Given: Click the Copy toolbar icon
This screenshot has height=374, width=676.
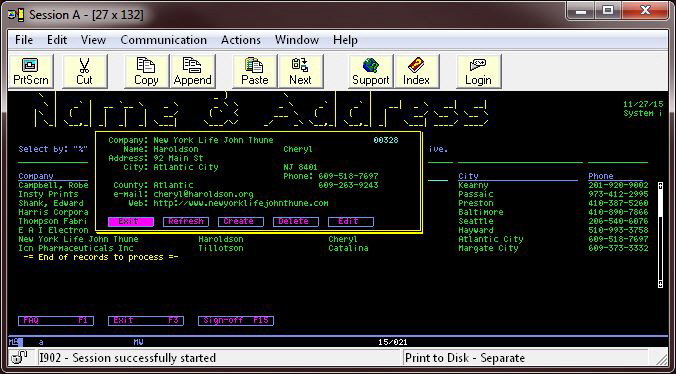Looking at the screenshot, I should 146,71.
